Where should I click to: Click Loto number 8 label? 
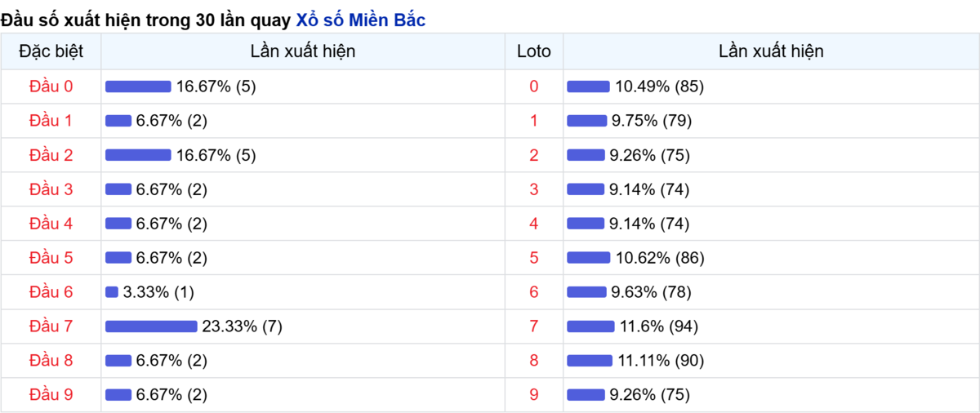[534, 361]
